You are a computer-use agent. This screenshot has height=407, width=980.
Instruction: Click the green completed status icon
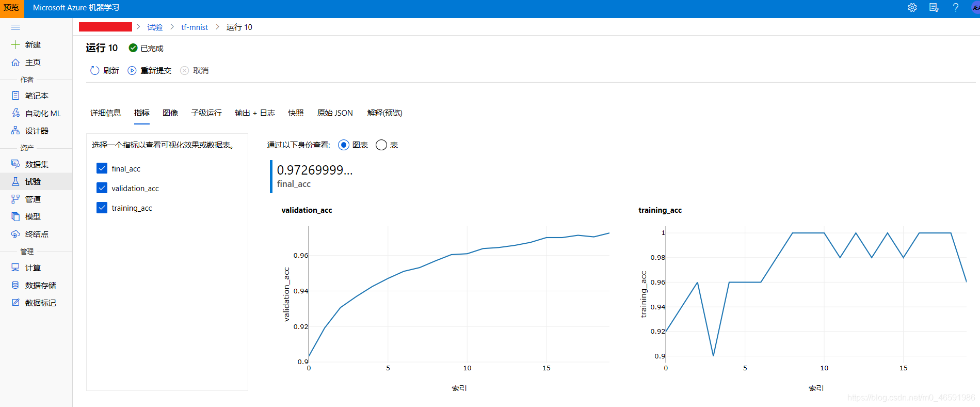(133, 48)
